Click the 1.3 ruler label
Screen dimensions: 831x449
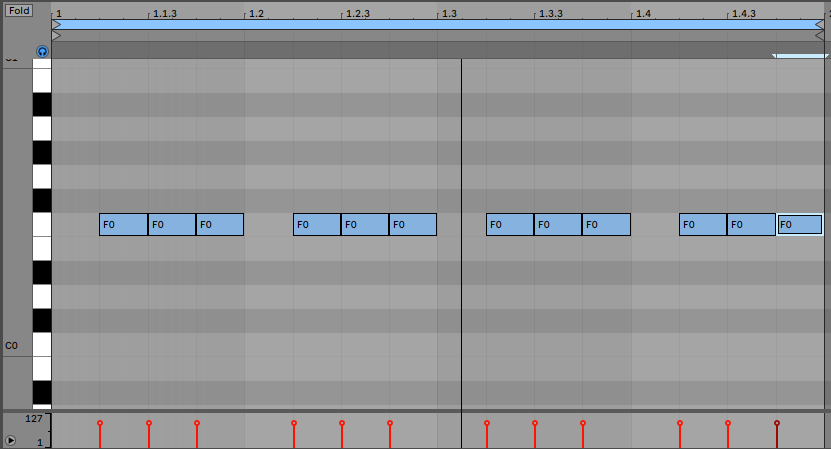449,14
